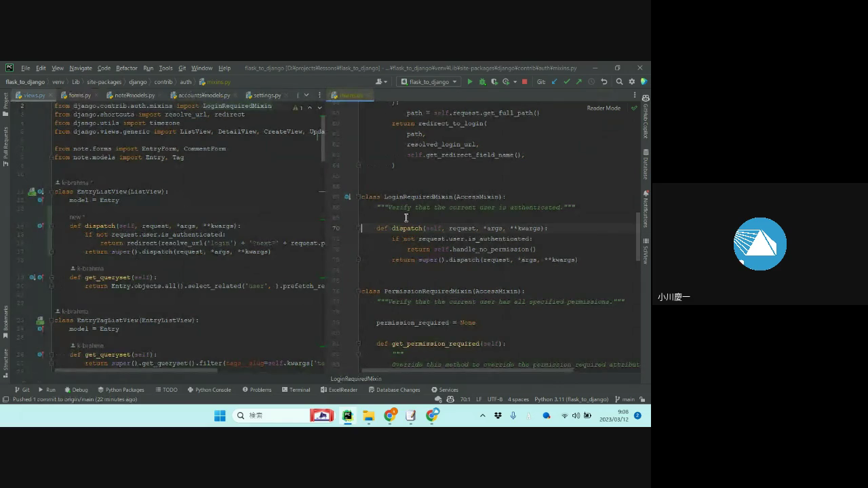The image size is (868, 488).
Task: Switch to the forms.py tab
Action: click(79, 96)
